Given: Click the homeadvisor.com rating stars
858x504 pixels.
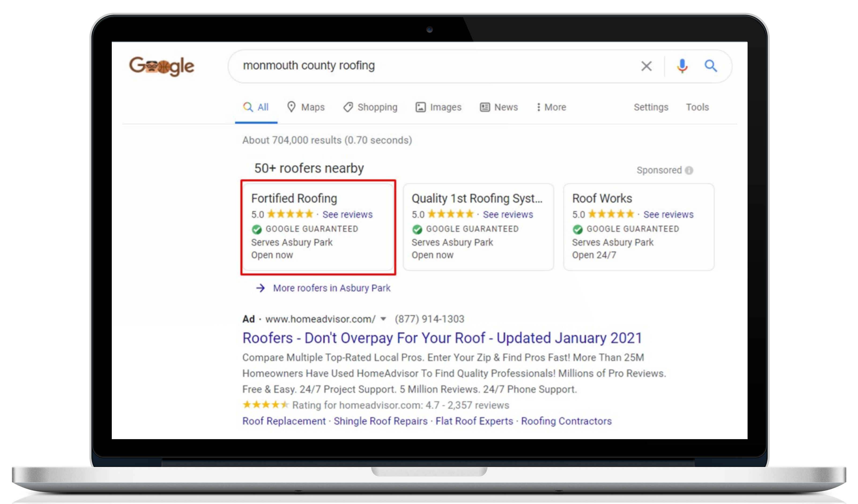Looking at the screenshot, I should 266,405.
